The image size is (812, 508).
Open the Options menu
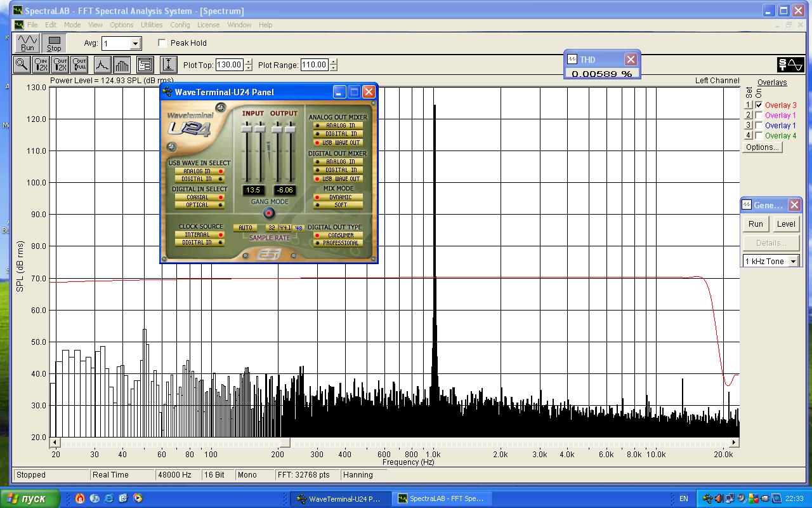pyautogui.click(x=121, y=25)
